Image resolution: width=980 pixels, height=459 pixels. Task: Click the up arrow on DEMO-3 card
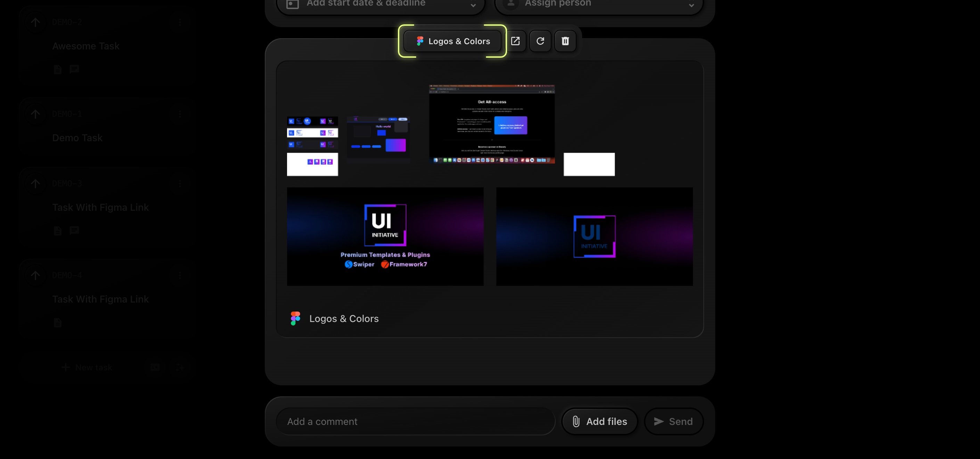coord(35,184)
